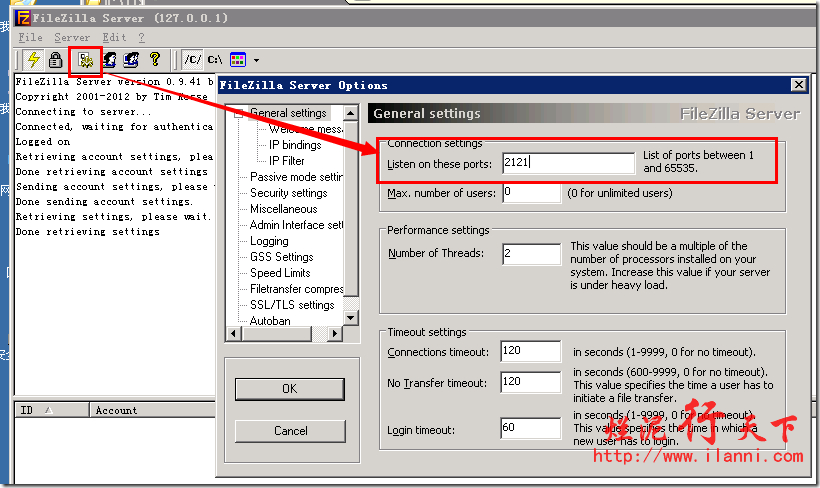This screenshot has height=488, width=820.
Task: Click the Max. number of users field
Action: 531,192
